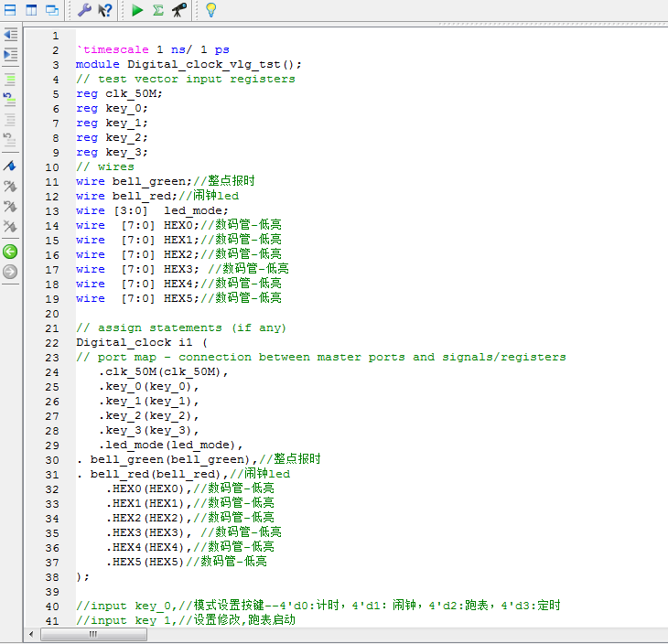Click 'reg key_0;' declaration

(112, 109)
